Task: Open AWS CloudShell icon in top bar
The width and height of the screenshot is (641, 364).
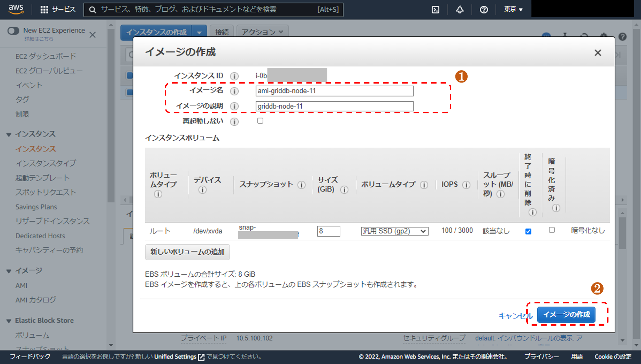Action: tap(435, 10)
